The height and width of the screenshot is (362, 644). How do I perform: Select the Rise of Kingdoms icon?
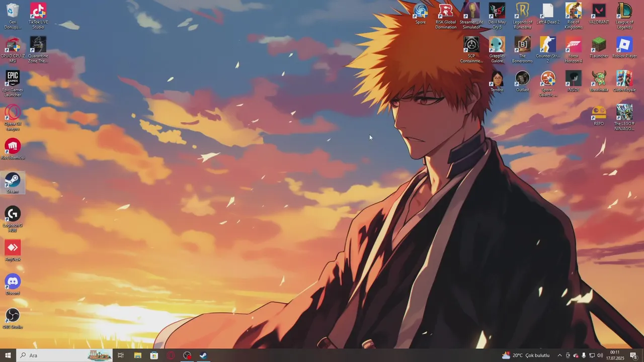tap(574, 16)
